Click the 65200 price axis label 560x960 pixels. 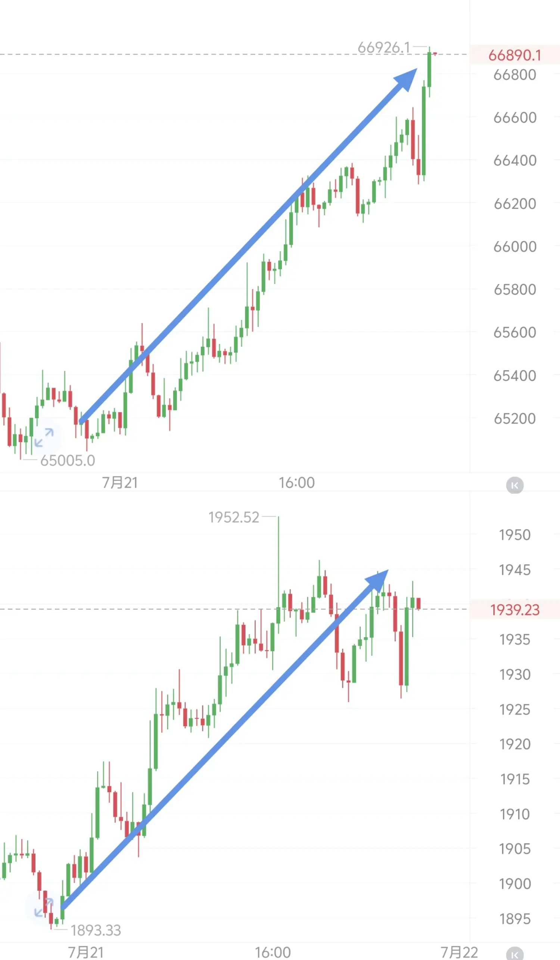click(x=515, y=419)
